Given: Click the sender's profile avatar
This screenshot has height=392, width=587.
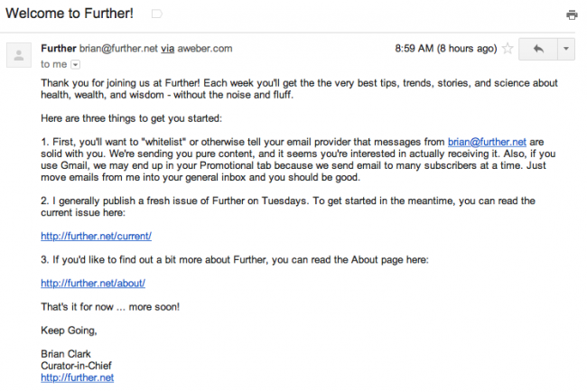Looking at the screenshot, I should [x=18, y=54].
